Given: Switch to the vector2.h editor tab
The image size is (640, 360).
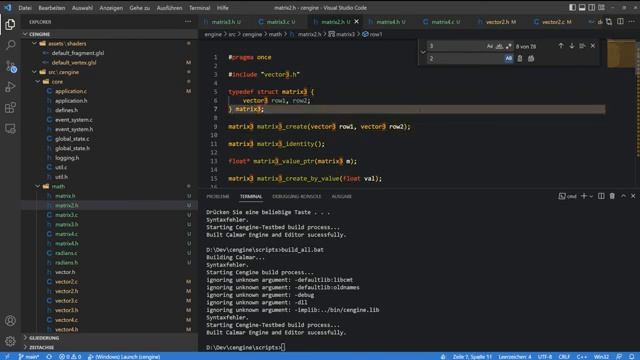Looking at the screenshot, I should pyautogui.click(x=500, y=22).
